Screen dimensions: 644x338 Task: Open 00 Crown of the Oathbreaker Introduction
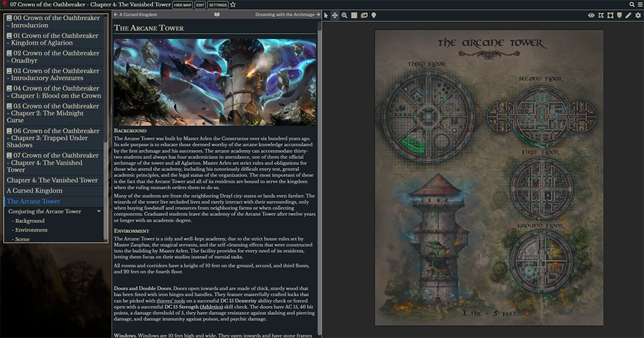(53, 21)
